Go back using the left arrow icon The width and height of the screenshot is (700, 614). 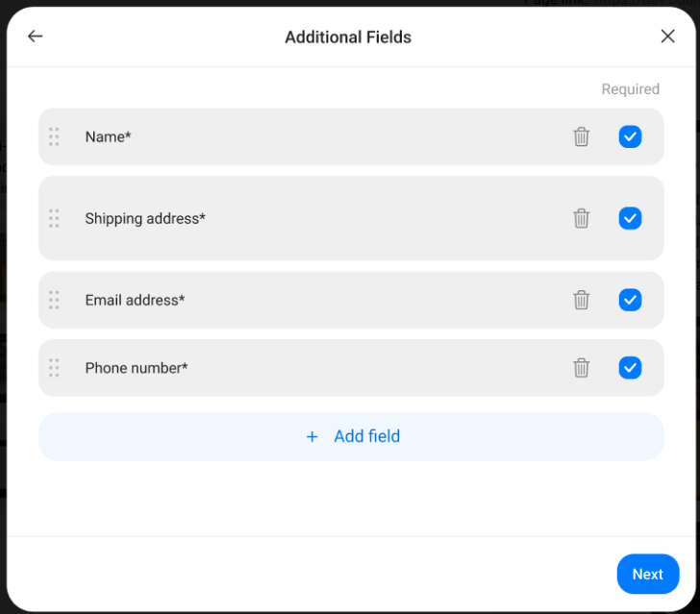(x=36, y=37)
